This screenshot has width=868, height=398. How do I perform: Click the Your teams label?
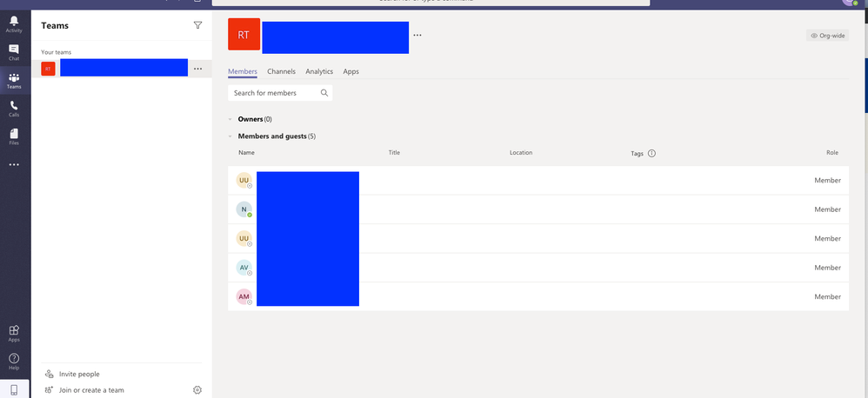tap(56, 52)
